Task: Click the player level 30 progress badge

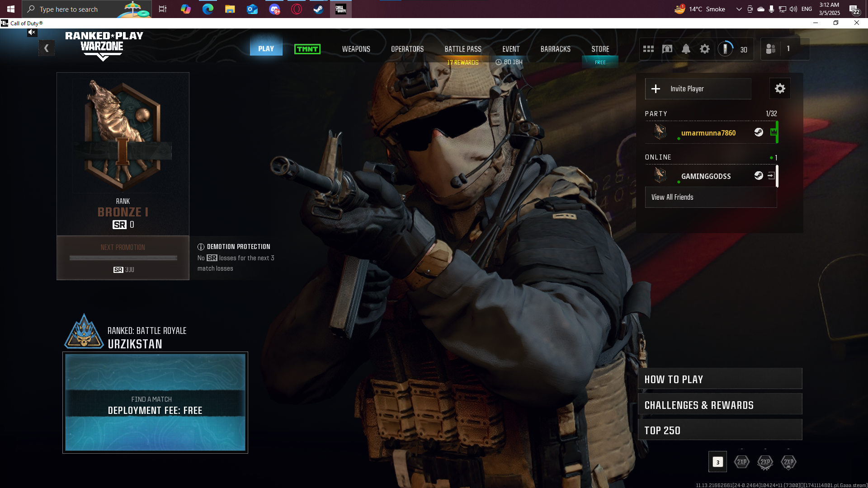Action: pos(726,49)
